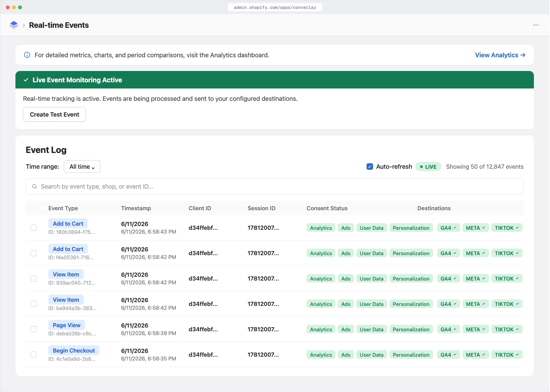Select the checkbox for Add to Cart f4e05361 row
550x392 pixels.
[x=34, y=253]
